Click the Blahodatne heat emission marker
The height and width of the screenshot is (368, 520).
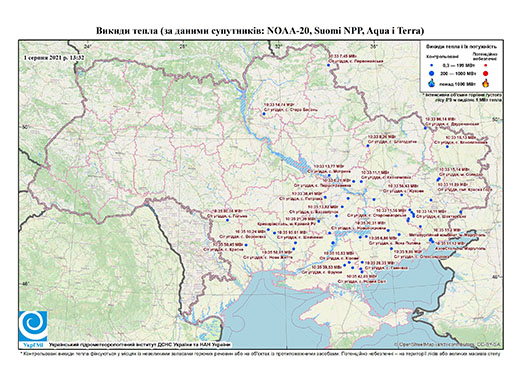368,146
